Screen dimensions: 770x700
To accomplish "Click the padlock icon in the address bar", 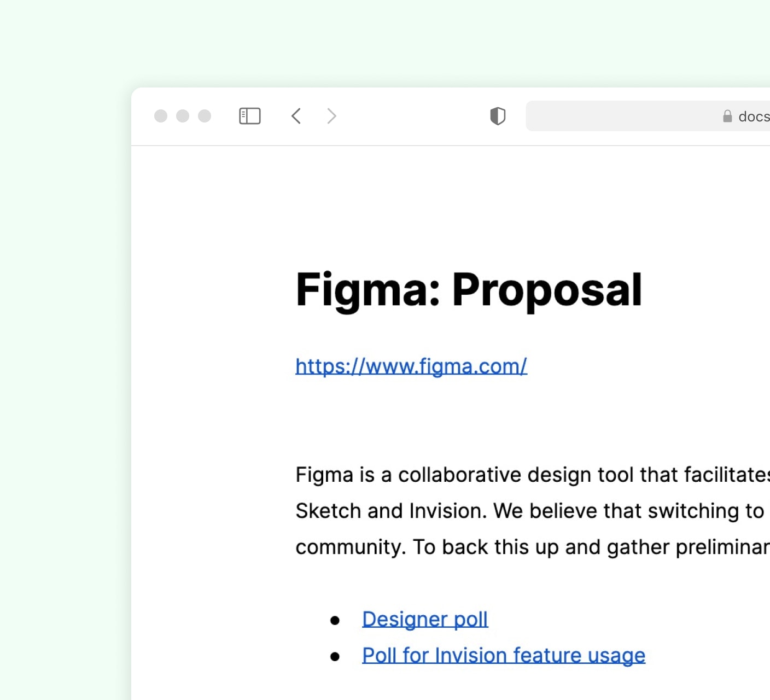I will point(727,116).
